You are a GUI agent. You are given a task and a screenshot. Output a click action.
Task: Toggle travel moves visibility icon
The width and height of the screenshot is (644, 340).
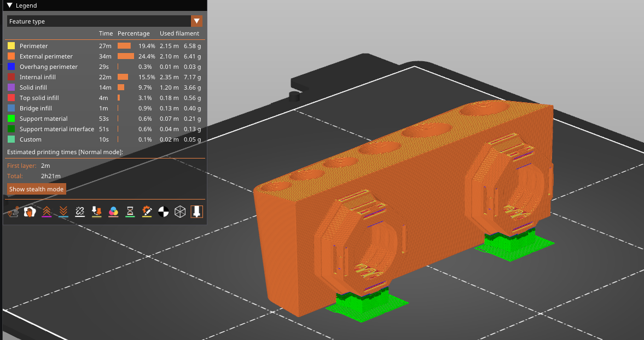click(13, 212)
